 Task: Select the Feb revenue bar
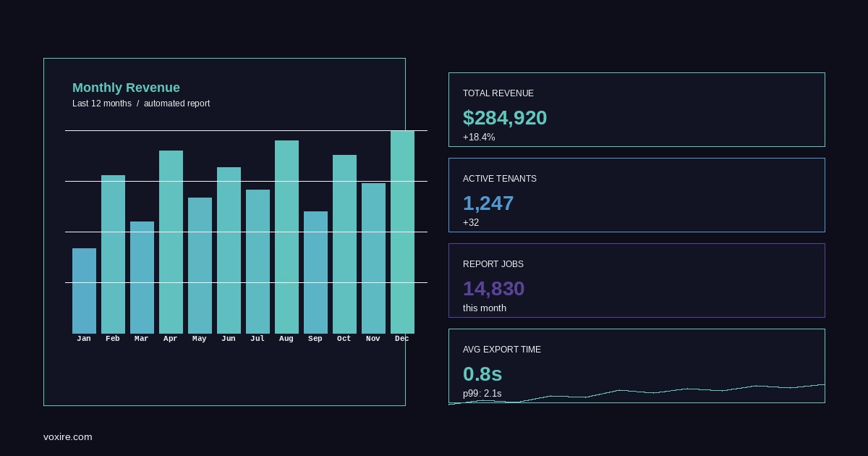point(113,254)
